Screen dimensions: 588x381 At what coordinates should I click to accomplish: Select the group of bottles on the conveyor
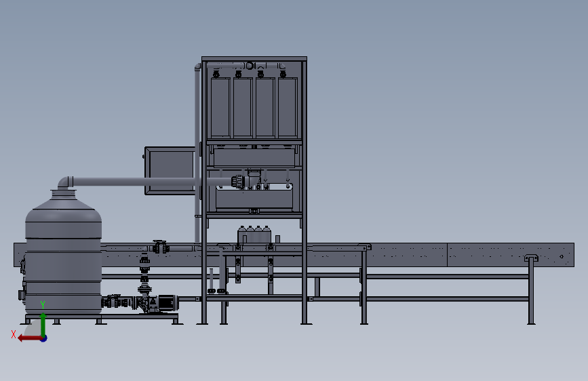point(254,235)
